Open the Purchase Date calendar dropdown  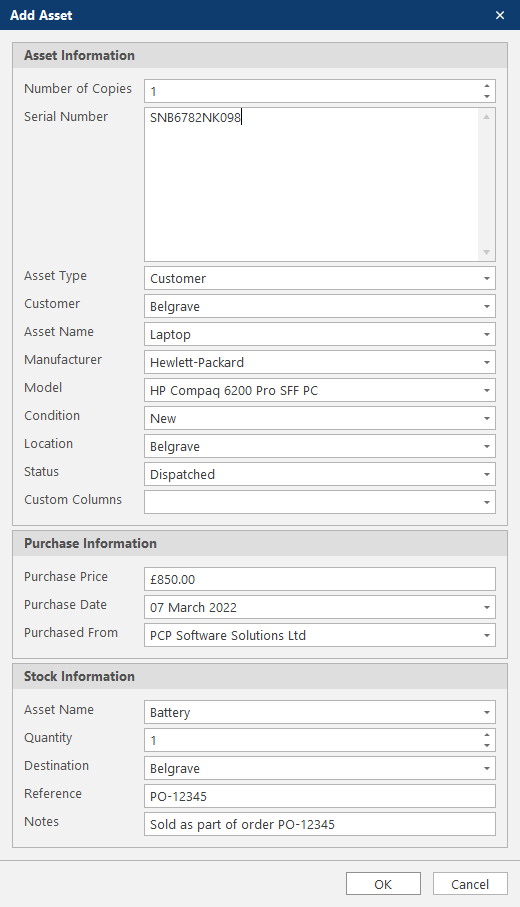pyautogui.click(x=486, y=607)
